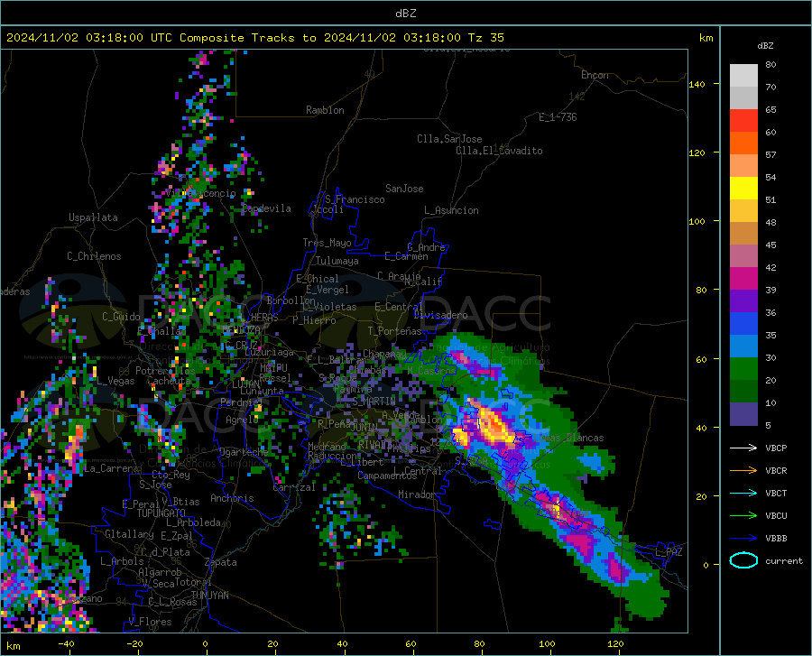Click the 'L_PAZ' place label
Screen dimensions: 812x656
(x=669, y=552)
